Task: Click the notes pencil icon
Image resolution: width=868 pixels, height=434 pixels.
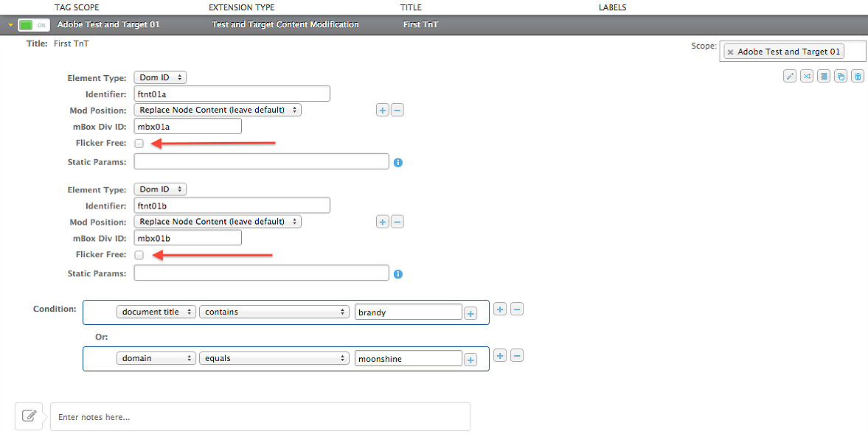Action: 29,416
